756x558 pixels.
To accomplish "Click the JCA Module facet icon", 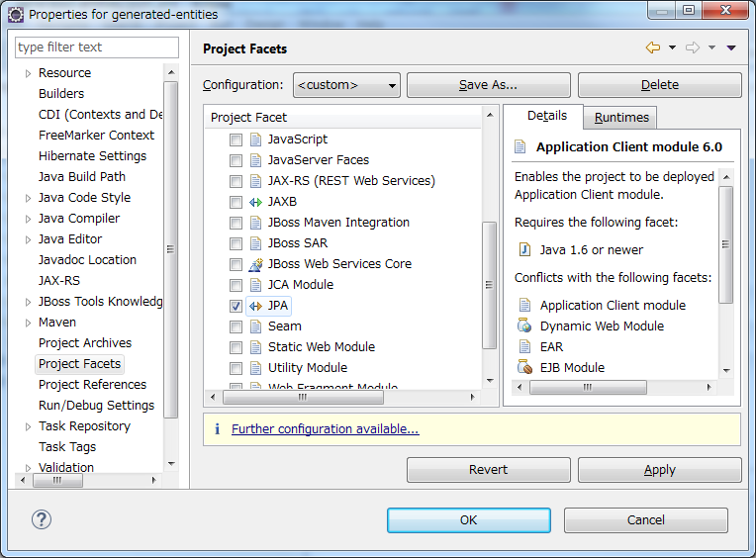I will 255,285.
